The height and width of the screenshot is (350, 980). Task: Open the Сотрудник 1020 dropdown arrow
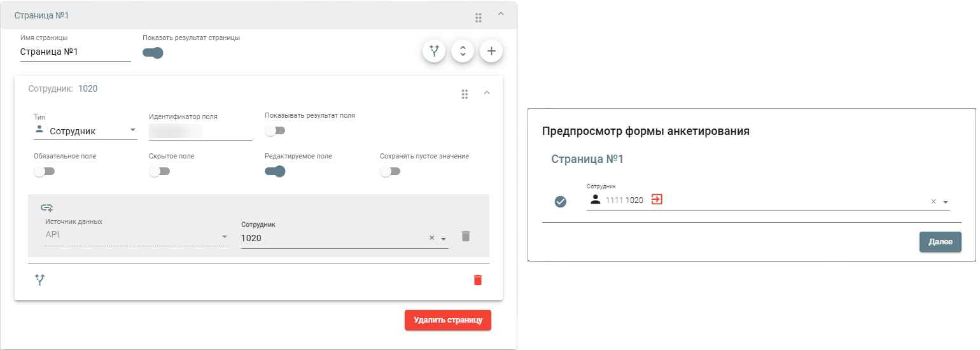click(444, 239)
